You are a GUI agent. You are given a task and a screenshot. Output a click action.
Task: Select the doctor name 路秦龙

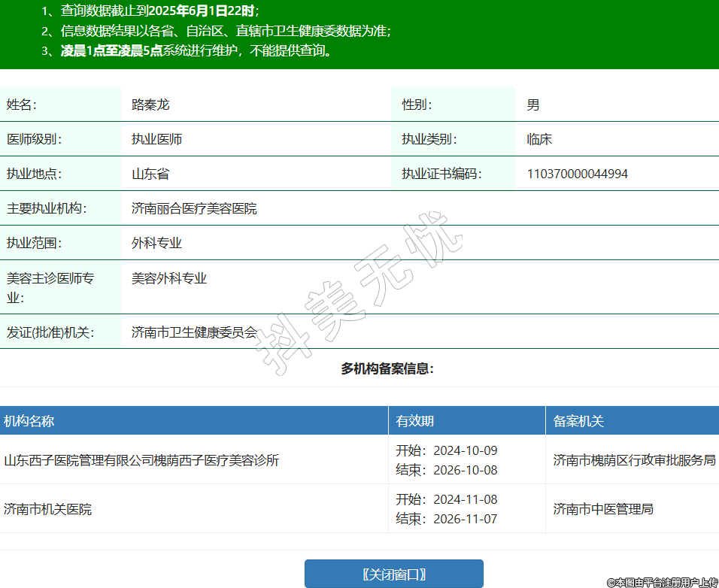click(x=150, y=105)
